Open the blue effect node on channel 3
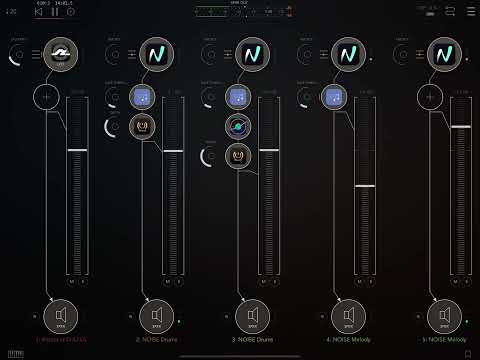Image resolution: width=480 pixels, height=360 pixels. [x=238, y=97]
